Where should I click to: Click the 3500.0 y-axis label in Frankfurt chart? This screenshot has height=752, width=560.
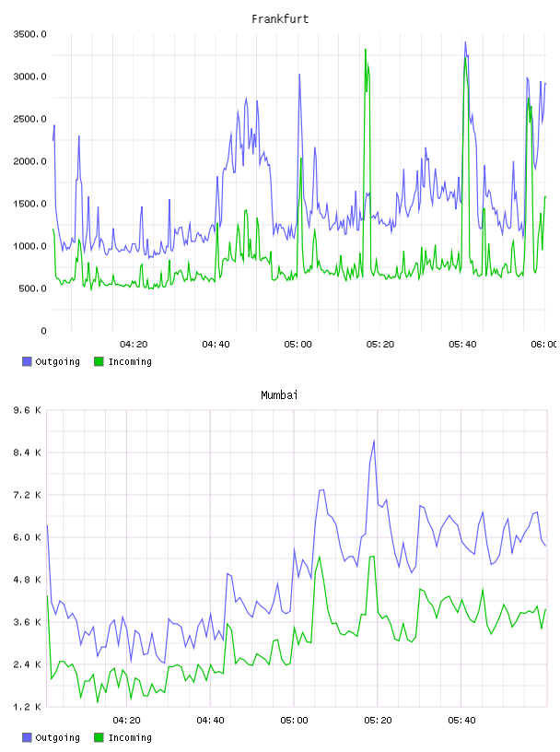tap(29, 34)
